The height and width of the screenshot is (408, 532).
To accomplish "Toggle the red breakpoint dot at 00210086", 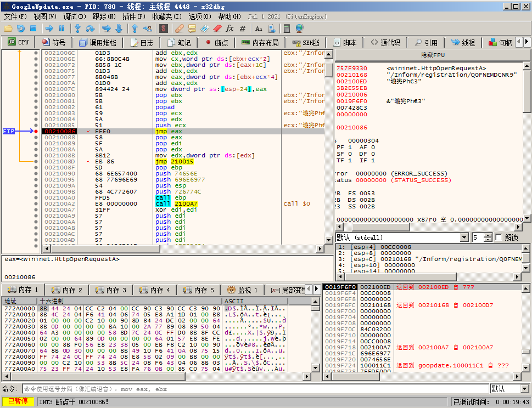I will tap(36, 132).
